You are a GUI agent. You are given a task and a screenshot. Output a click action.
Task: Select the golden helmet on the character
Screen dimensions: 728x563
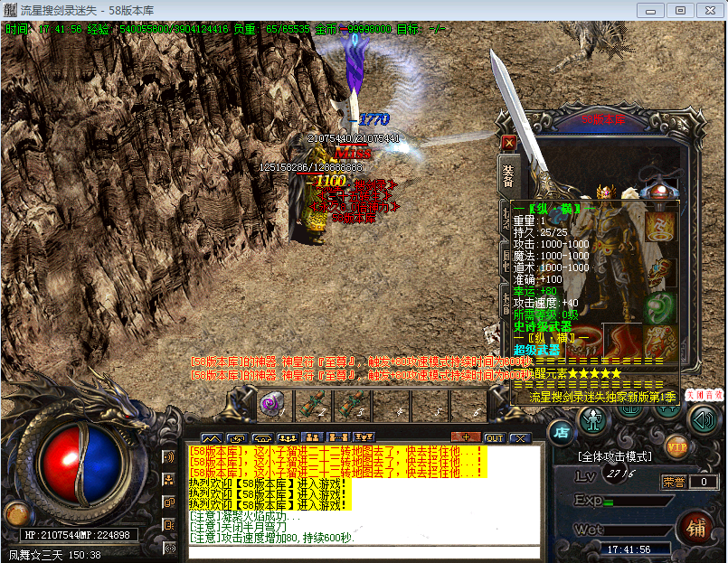604,192
